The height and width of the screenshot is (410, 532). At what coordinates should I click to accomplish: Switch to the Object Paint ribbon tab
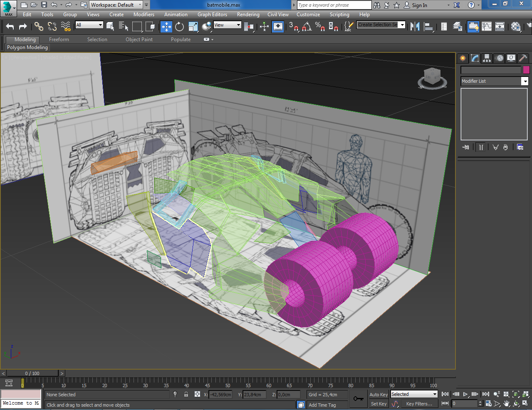point(139,40)
